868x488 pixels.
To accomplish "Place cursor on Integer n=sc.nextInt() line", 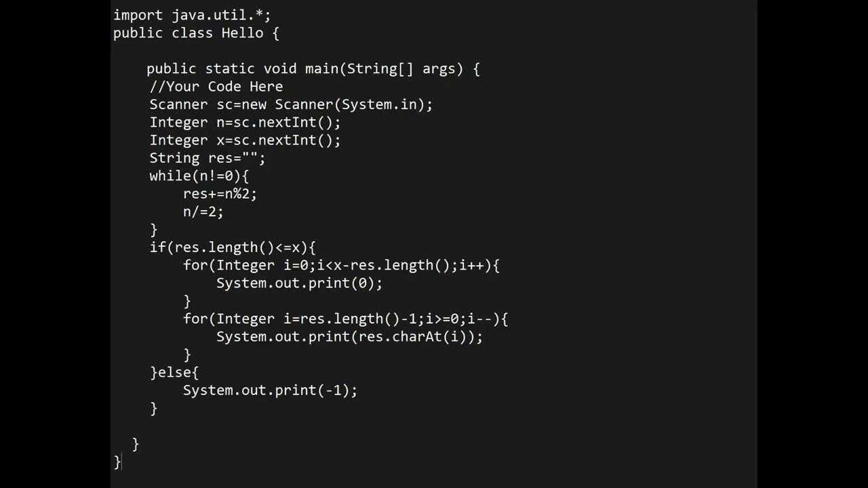I will pos(244,122).
